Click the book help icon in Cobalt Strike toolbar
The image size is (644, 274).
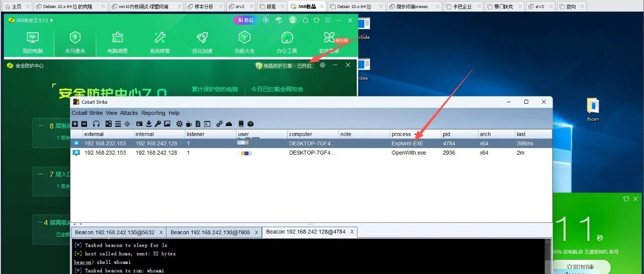click(x=241, y=124)
